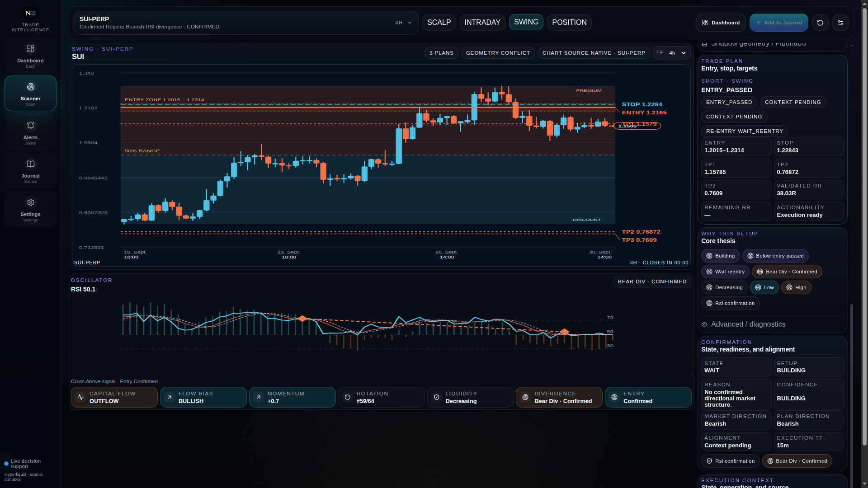The width and height of the screenshot is (868, 488).
Task: Click the RE-ENTRY WAIT_REENTRY tag
Action: point(744,131)
